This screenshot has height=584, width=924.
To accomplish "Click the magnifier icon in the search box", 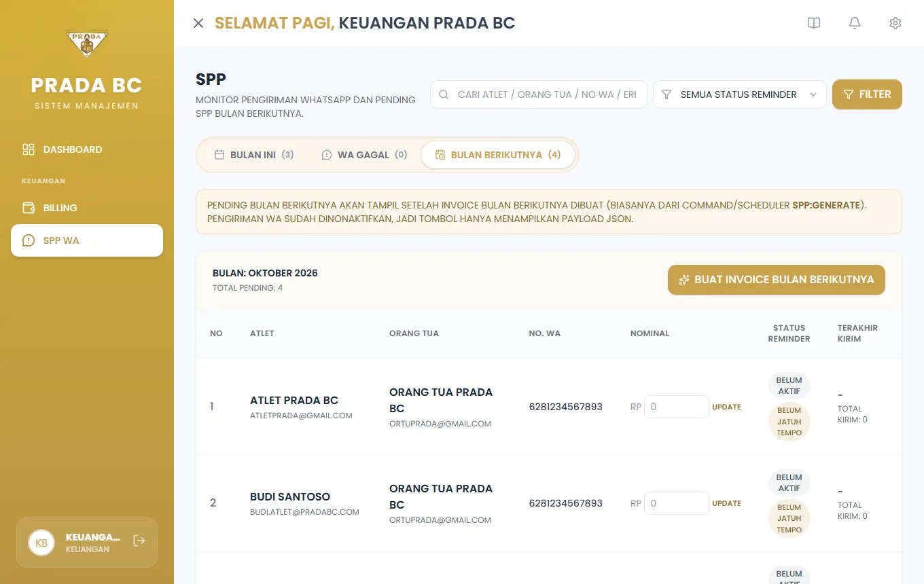I will pos(444,94).
